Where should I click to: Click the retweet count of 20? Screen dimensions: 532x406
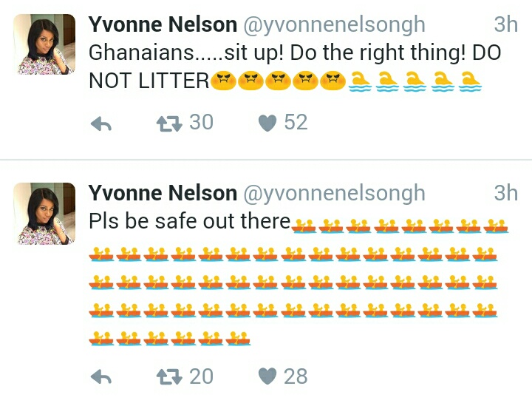click(201, 376)
